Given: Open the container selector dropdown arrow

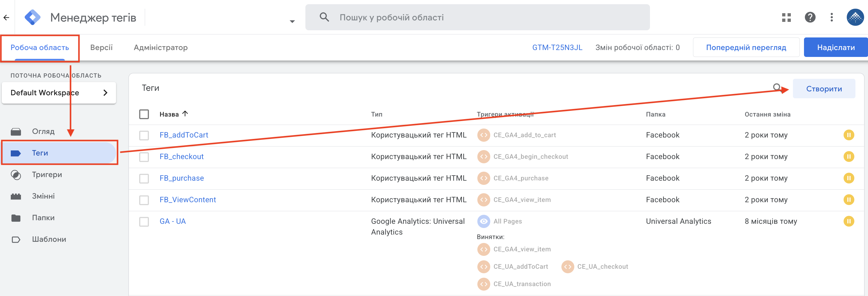Looking at the screenshot, I should pyautogui.click(x=292, y=21).
